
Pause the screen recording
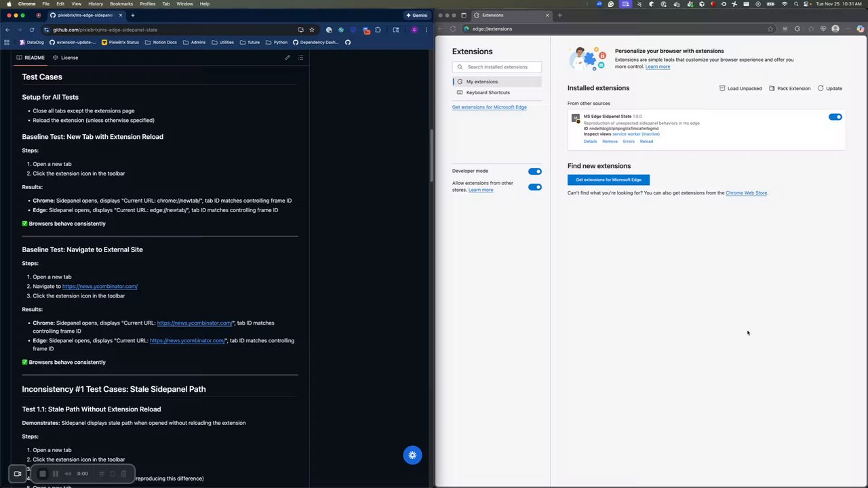(x=56, y=474)
